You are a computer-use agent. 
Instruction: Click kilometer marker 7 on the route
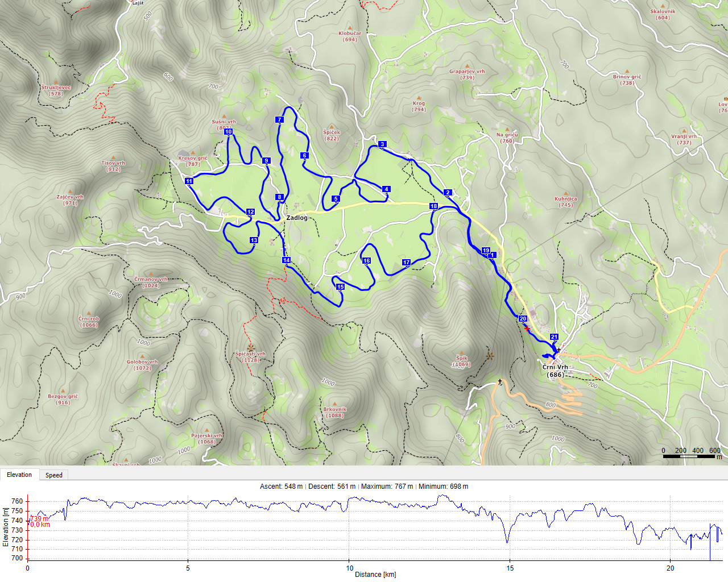tap(279, 120)
